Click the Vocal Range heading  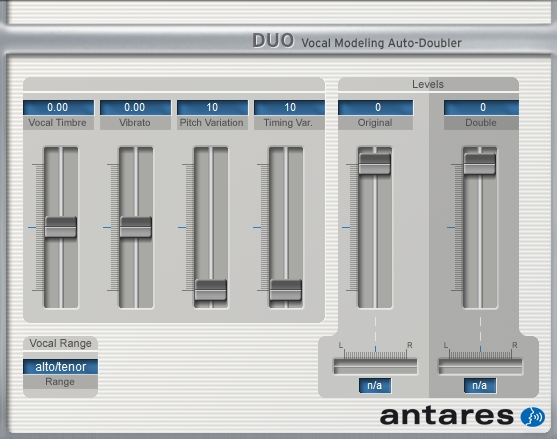[x=60, y=343]
